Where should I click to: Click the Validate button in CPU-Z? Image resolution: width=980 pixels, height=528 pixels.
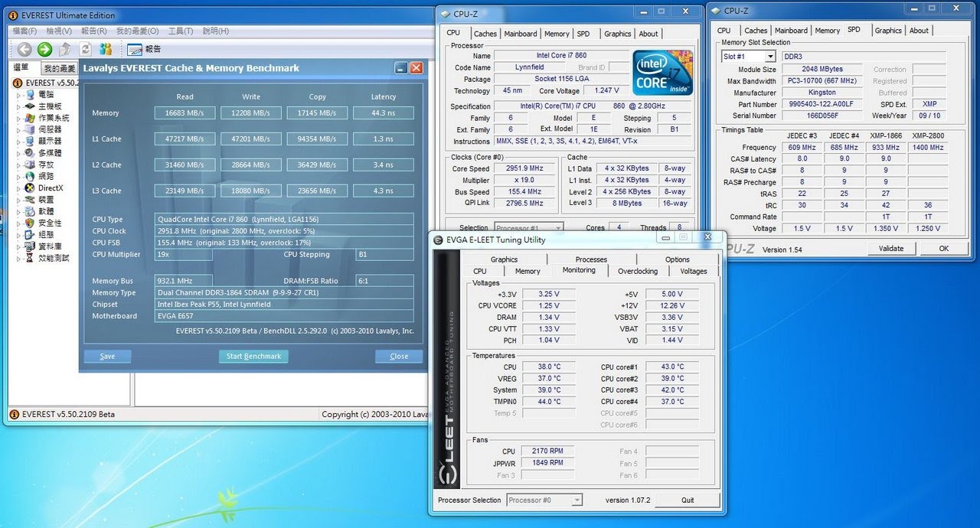891,248
